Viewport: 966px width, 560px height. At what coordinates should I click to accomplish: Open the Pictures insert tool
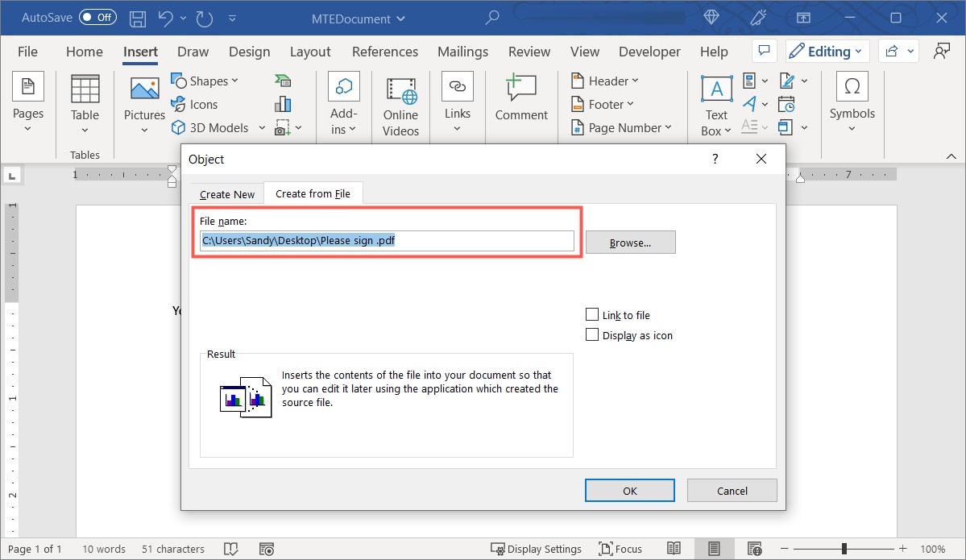click(143, 103)
